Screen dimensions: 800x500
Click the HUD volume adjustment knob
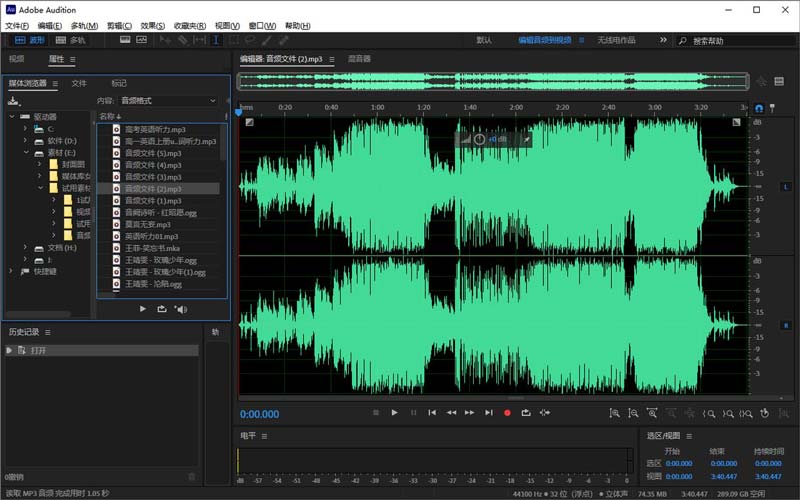(x=479, y=139)
